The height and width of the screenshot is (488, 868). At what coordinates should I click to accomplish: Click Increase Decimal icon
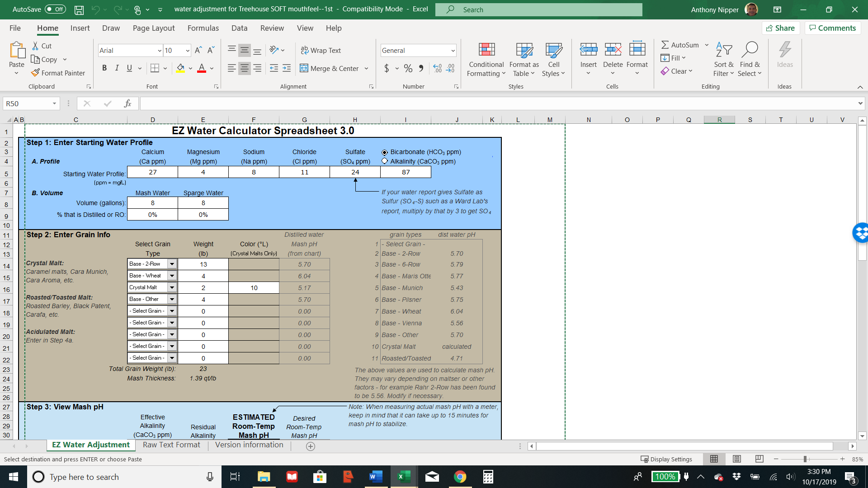(438, 68)
